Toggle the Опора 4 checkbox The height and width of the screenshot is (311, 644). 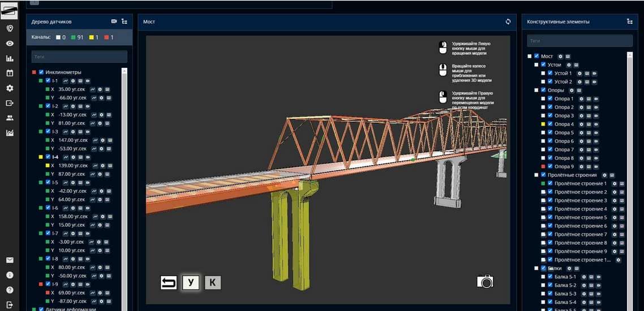[x=550, y=124]
